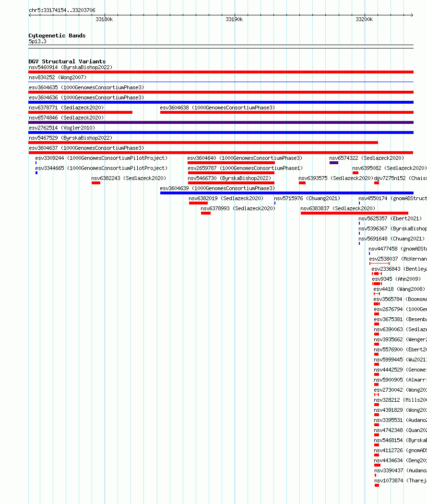Click nsv6393575 (Sedlazeck2020) label
The height and width of the screenshot is (504, 427).
(336, 178)
